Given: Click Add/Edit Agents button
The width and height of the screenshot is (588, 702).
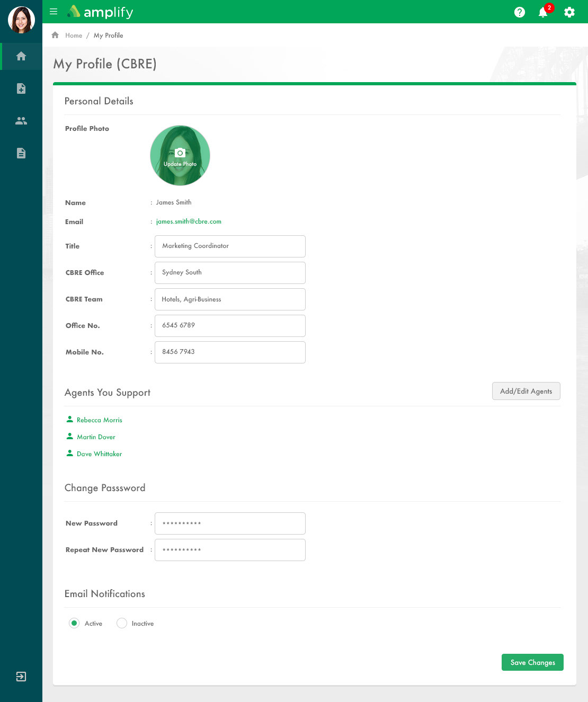Looking at the screenshot, I should (526, 391).
